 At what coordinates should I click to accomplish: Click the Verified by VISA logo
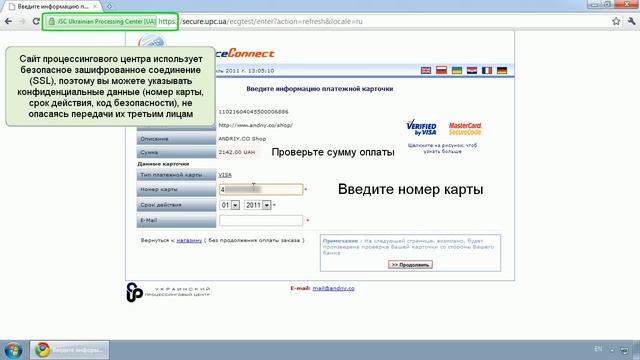[x=422, y=128]
